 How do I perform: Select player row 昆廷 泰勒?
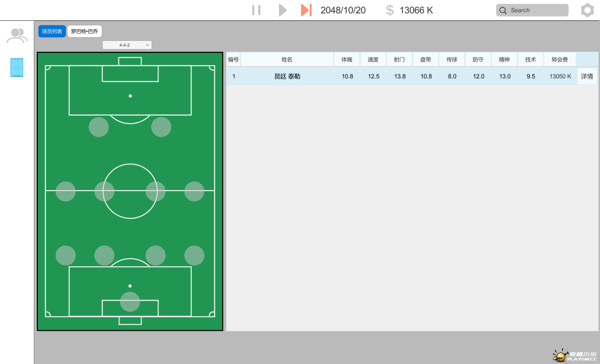point(287,76)
